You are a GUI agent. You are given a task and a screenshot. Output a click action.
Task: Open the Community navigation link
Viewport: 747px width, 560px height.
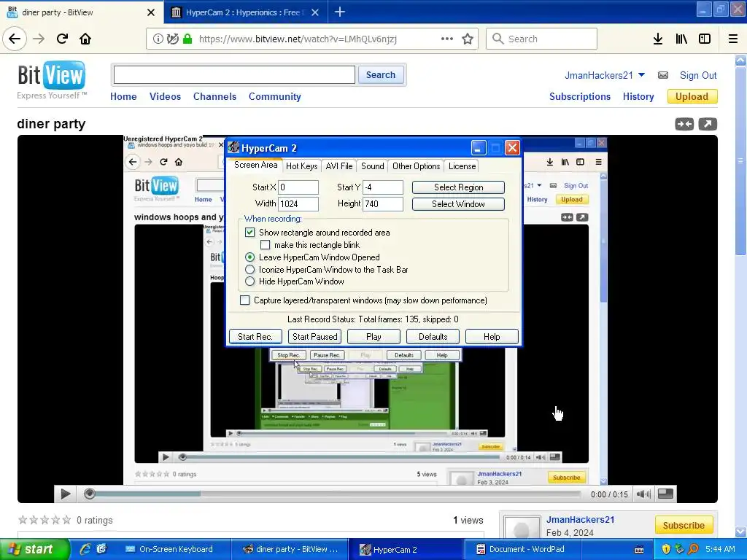point(274,97)
